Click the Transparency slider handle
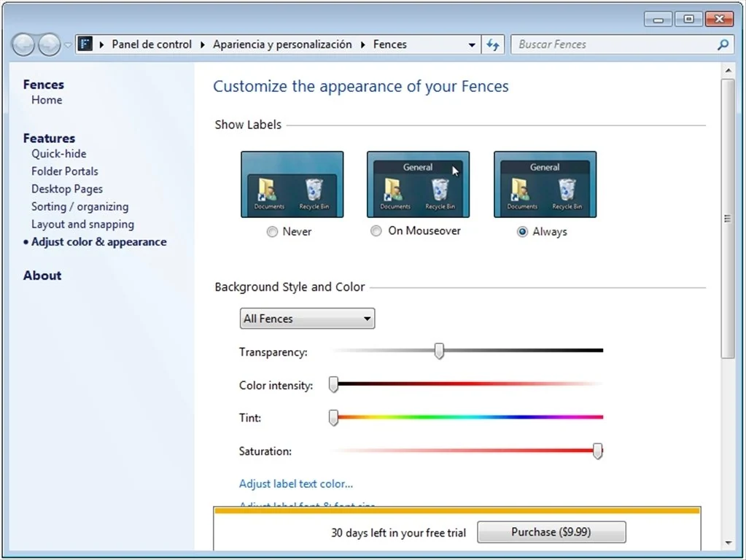746x560 pixels. (x=439, y=351)
